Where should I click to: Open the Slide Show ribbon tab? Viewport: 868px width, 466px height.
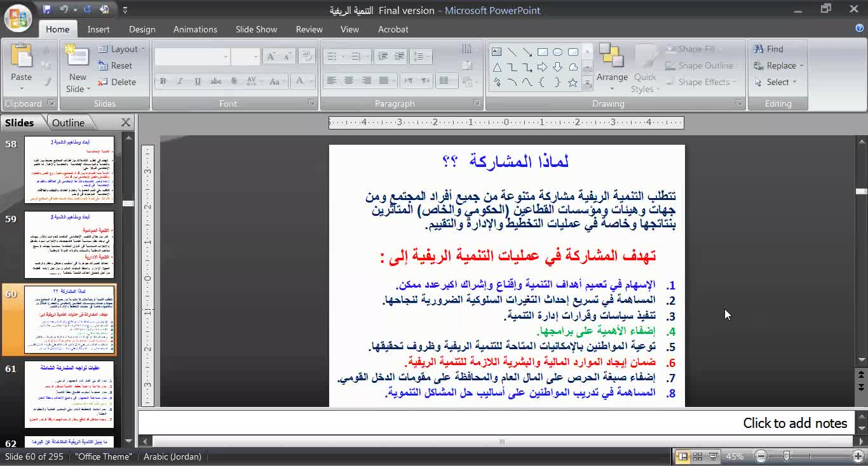click(x=256, y=29)
